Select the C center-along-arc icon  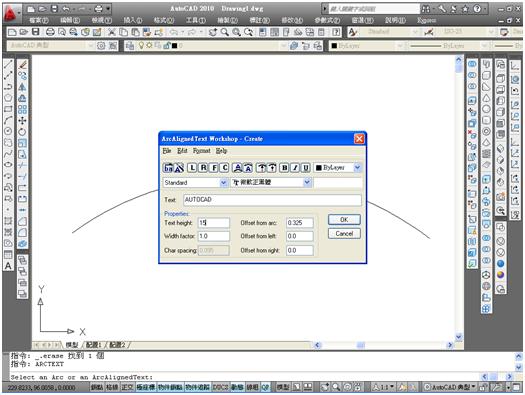click(225, 167)
